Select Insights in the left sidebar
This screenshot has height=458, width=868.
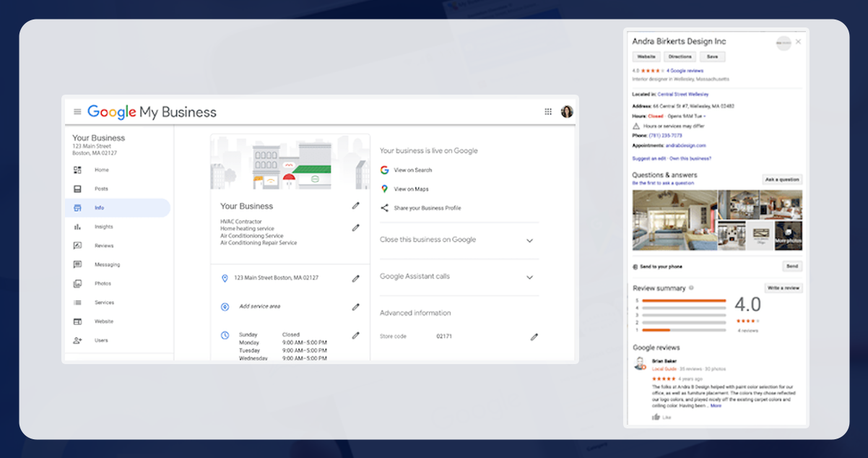click(x=103, y=227)
